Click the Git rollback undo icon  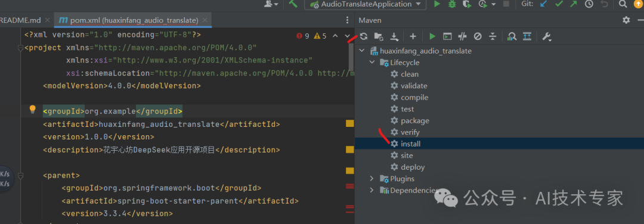click(x=603, y=4)
